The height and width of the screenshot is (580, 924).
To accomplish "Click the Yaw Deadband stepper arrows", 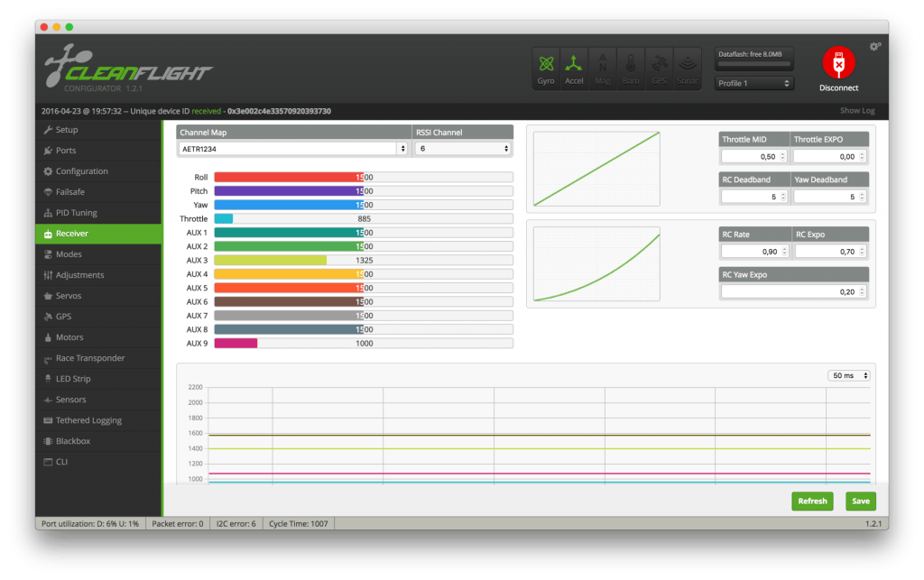I will 862,197.
